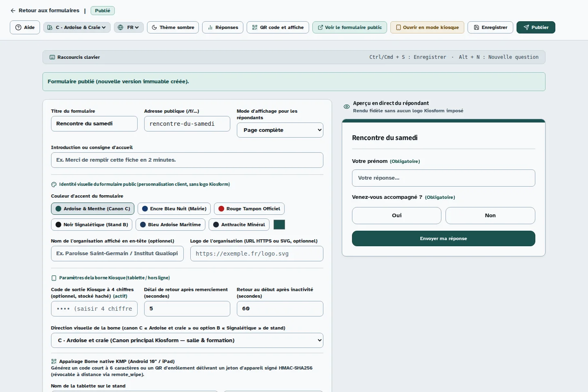Toggle Thème sombre mode
588x392 pixels.
point(173,27)
